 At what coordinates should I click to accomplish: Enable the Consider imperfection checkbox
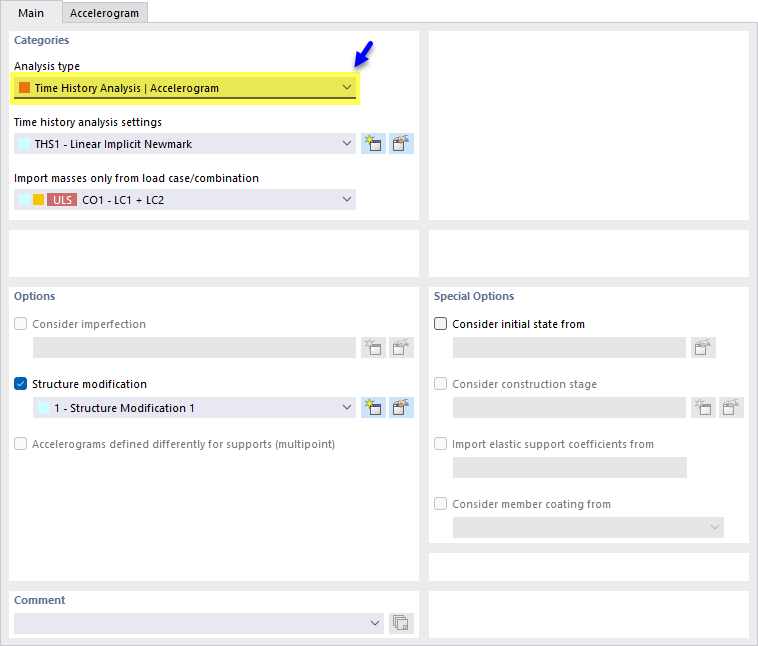tap(20, 323)
